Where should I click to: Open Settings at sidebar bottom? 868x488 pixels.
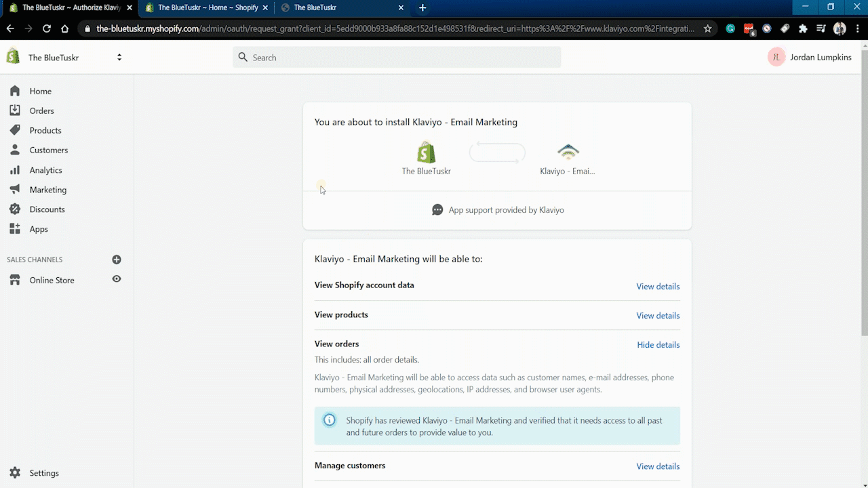point(44,473)
